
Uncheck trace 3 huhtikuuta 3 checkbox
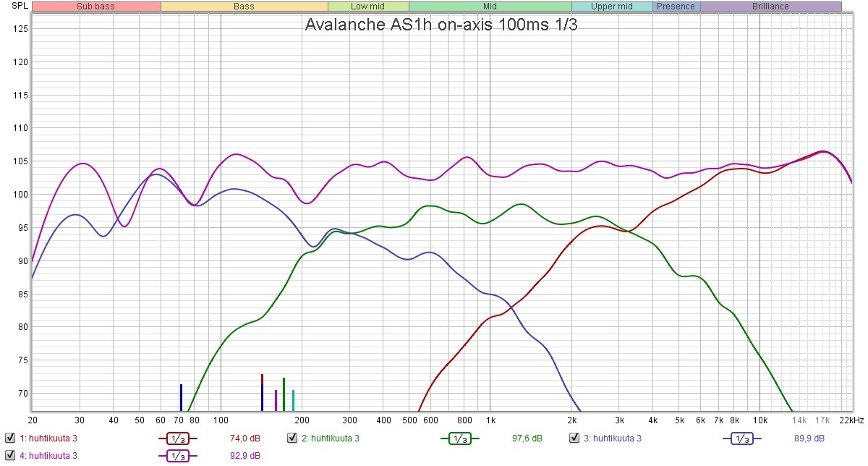pos(574,438)
